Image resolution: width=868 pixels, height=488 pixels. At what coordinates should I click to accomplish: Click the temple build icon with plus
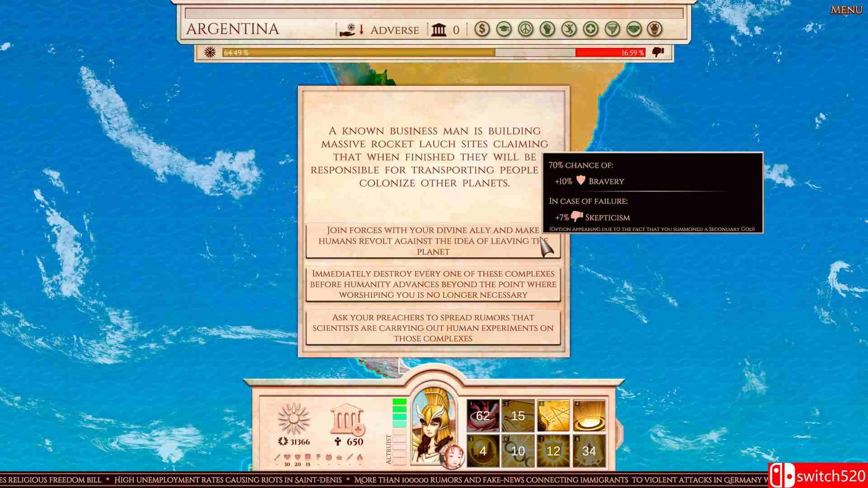coord(347,420)
